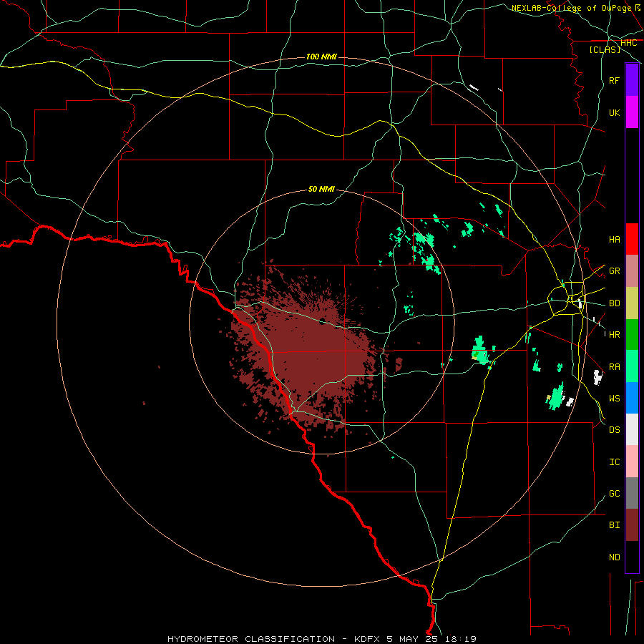Click the [CLAS] label
This screenshot has height=644, width=644.
pos(605,50)
